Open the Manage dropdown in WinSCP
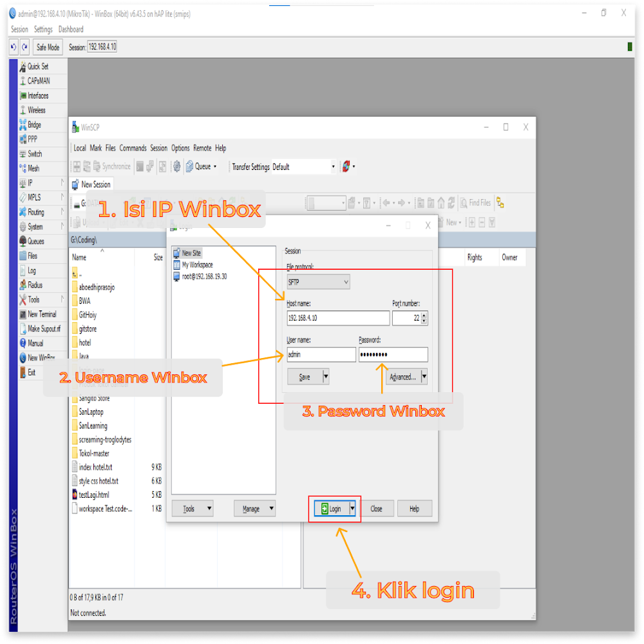This screenshot has height=644, width=644. pyautogui.click(x=254, y=508)
